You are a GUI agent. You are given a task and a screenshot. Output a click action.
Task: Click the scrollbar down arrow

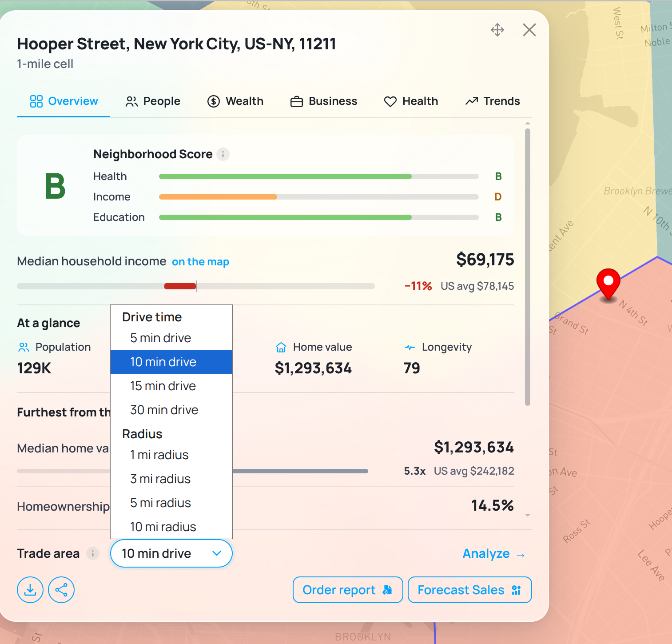click(528, 515)
